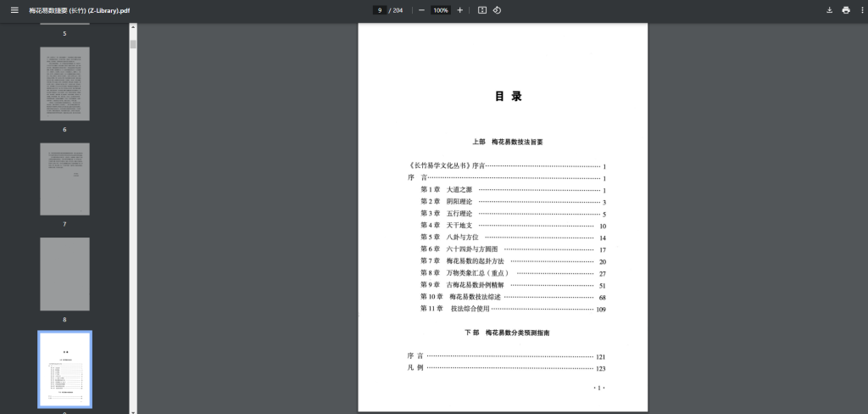868x414 pixels.
Task: Click scrollbar up arrow in thumbnail panel
Action: (133, 26)
